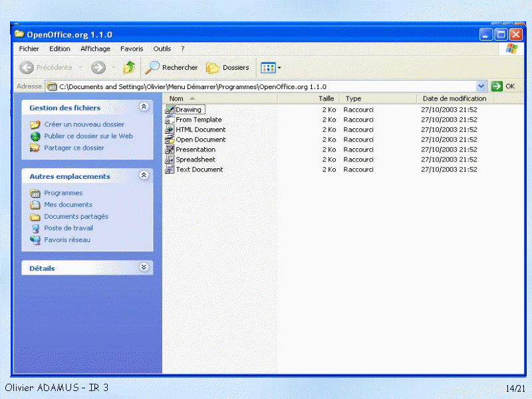
Task: Toggle the Dossiers folders pane
Action: tap(227, 68)
